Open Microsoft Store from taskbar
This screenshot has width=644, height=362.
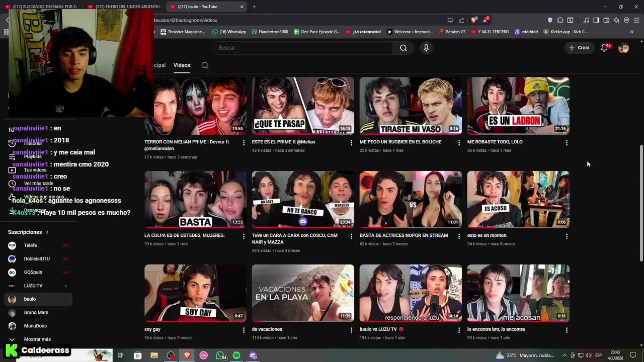[x=137, y=355]
